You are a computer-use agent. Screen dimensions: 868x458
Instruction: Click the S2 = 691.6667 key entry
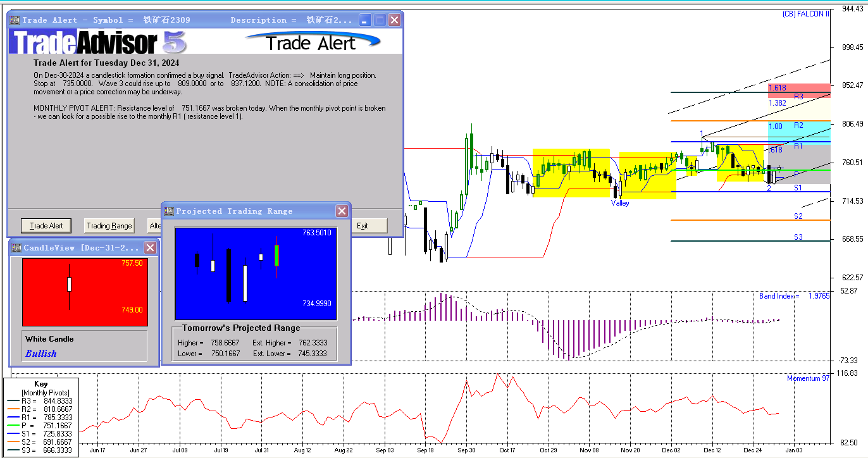[x=40, y=442]
